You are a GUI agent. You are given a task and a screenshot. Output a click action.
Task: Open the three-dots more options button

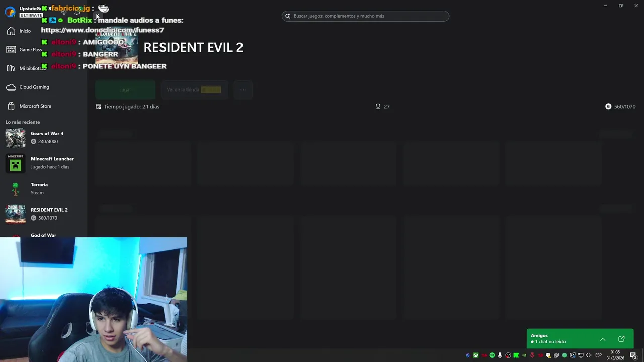click(x=243, y=89)
